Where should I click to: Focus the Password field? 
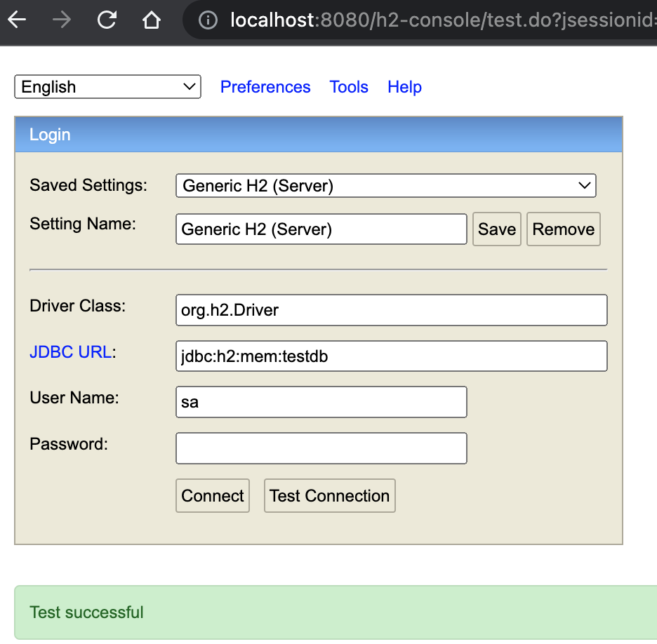click(x=321, y=448)
